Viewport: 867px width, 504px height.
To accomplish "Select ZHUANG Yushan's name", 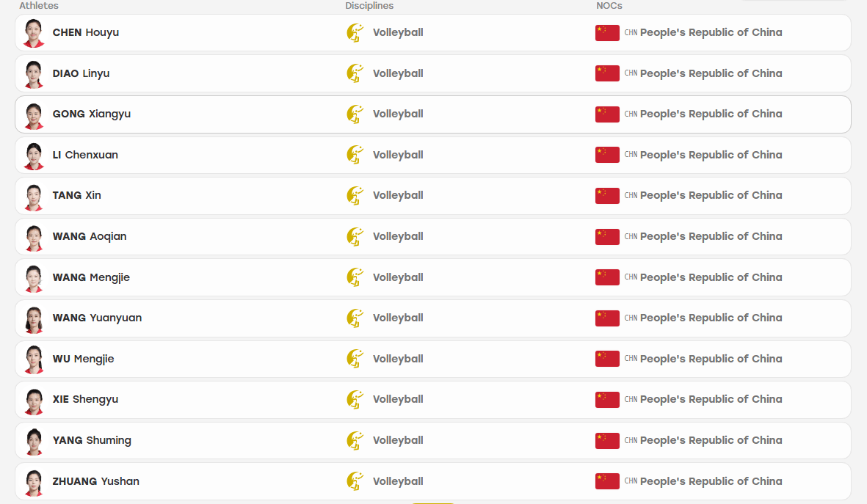I will (x=95, y=481).
